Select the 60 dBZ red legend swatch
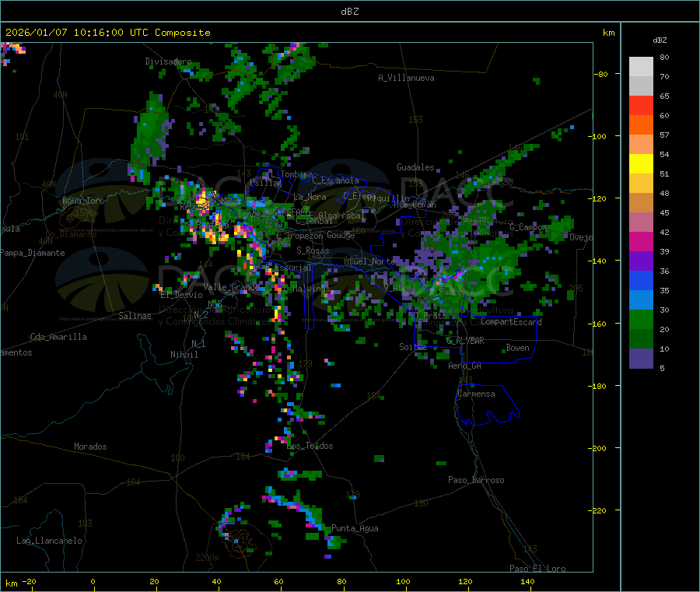700x592 pixels. point(641,105)
